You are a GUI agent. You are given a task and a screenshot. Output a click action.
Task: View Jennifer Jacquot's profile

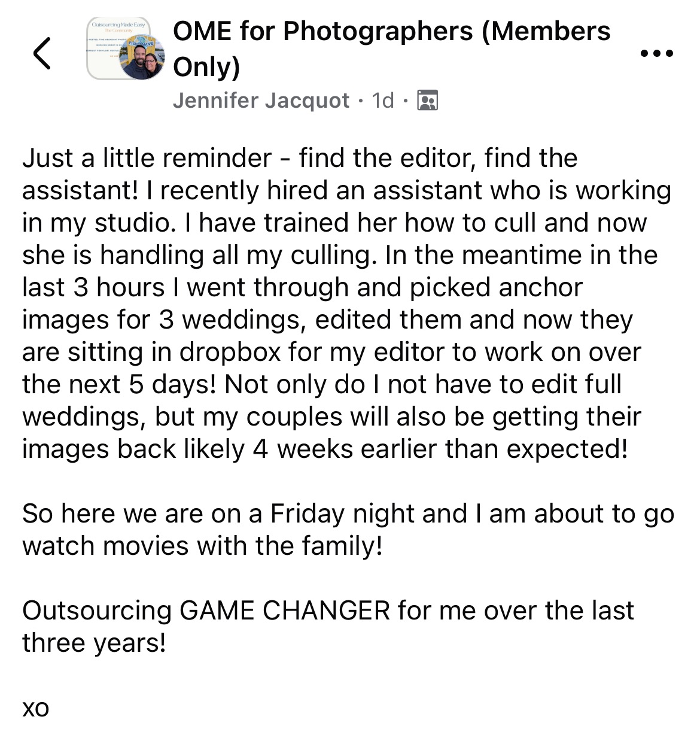[261, 101]
